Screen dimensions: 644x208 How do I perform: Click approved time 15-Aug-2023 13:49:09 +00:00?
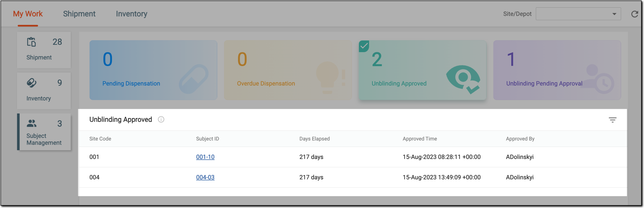(x=442, y=177)
